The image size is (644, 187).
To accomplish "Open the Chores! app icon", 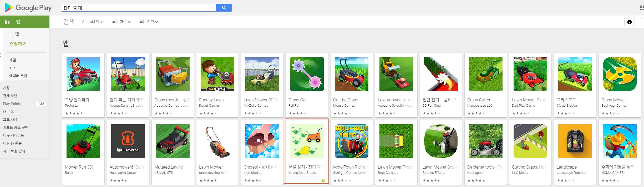I will point(262,141).
